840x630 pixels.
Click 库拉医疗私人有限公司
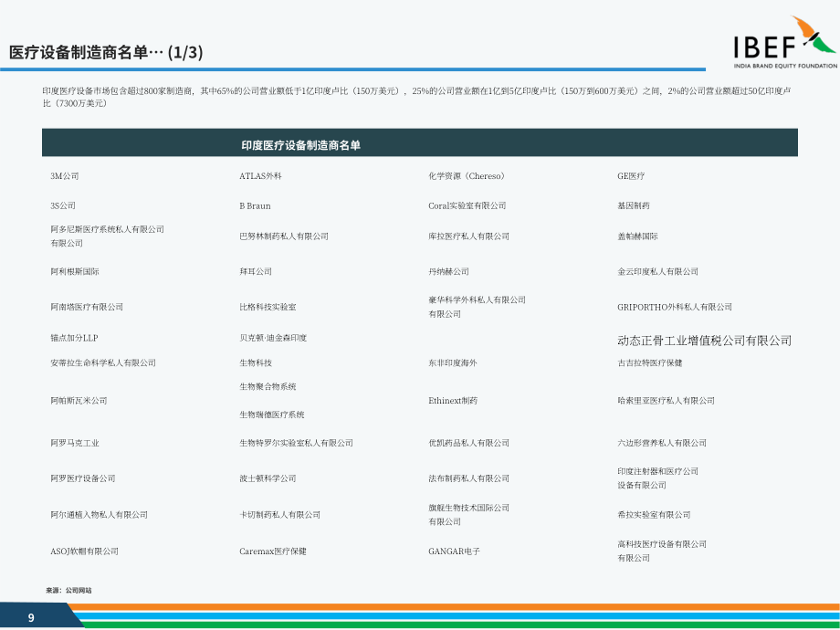click(468, 236)
